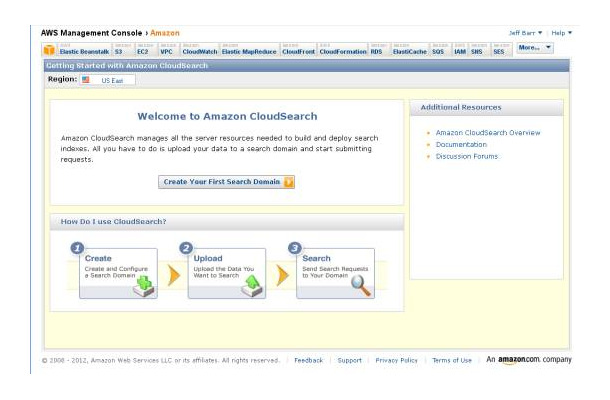This screenshot has width=610, height=400.
Task: Click 'Welcome to Amazon CloudSearch' heading
Action: [227, 116]
